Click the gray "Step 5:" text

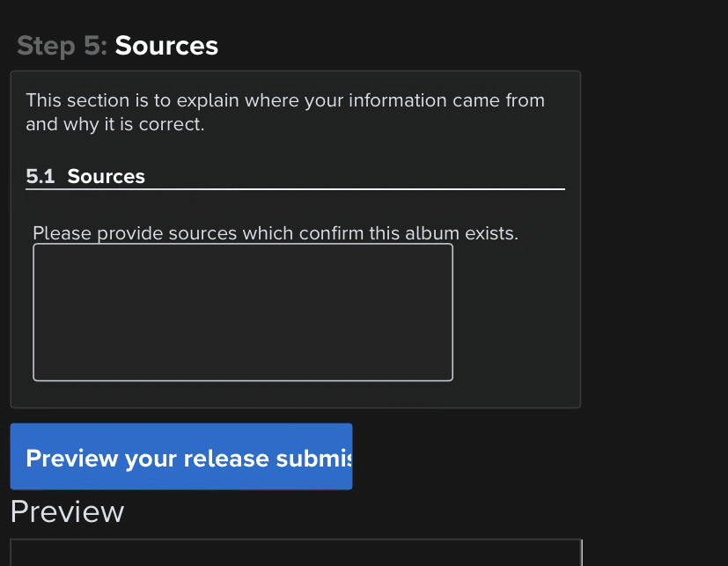tap(63, 46)
